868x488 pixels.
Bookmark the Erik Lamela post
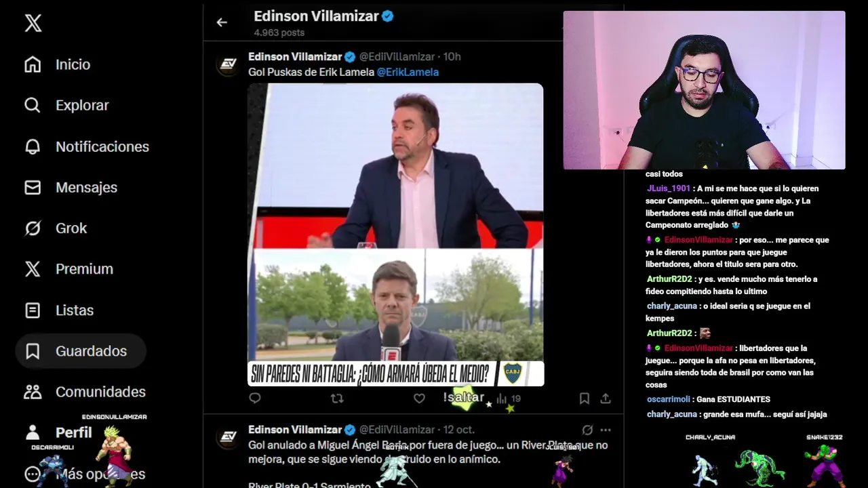[584, 399]
